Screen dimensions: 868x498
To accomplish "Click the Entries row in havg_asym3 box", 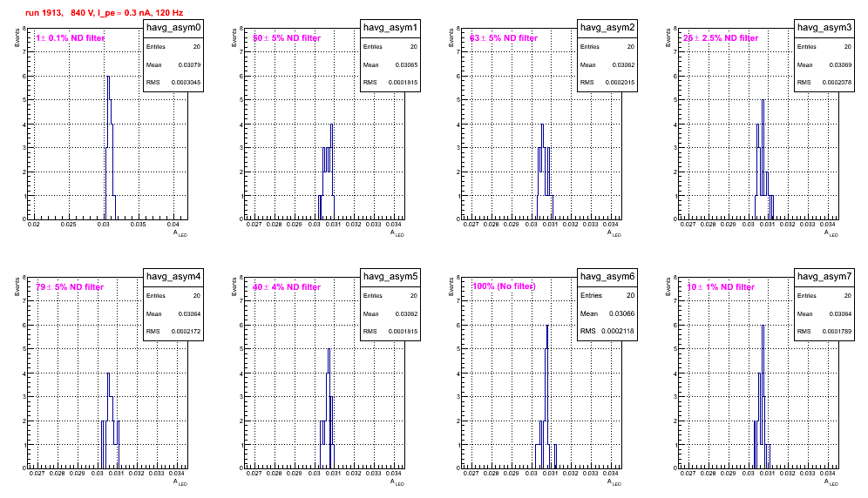I will pyautogui.click(x=824, y=47).
